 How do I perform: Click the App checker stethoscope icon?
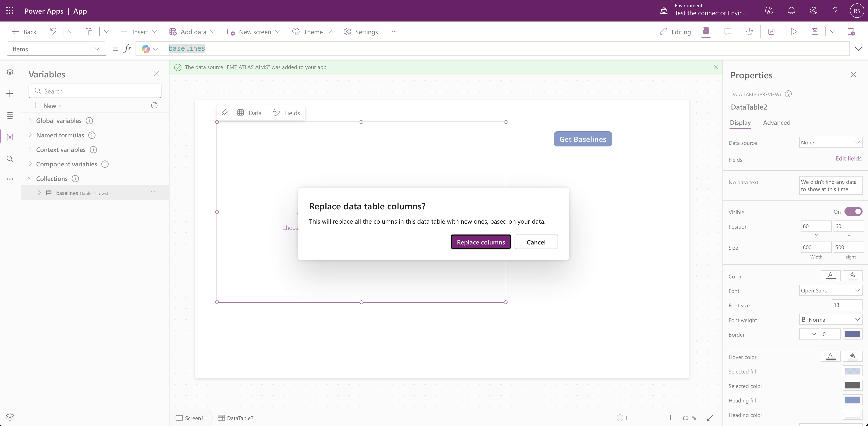point(749,32)
